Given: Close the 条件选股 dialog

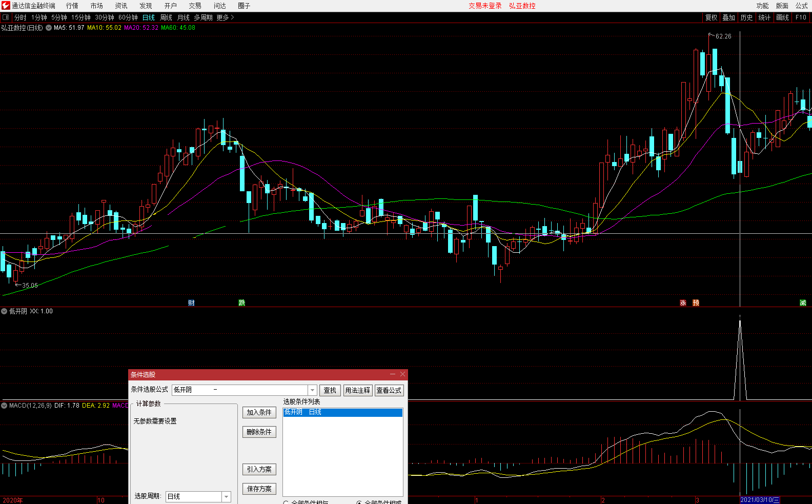Looking at the screenshot, I should coord(402,374).
